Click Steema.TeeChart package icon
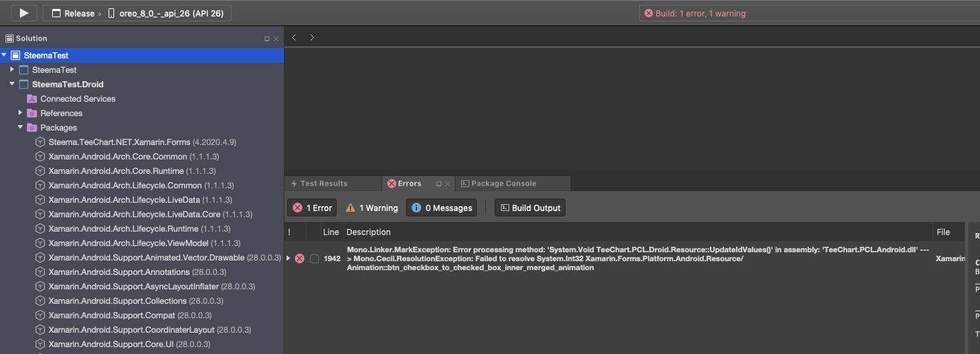980x354 pixels. (40, 142)
